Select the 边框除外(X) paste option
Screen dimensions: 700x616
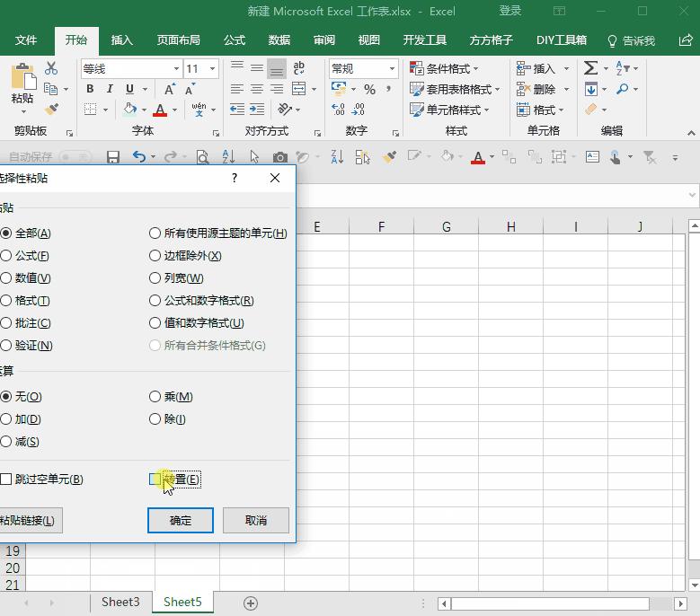click(185, 256)
